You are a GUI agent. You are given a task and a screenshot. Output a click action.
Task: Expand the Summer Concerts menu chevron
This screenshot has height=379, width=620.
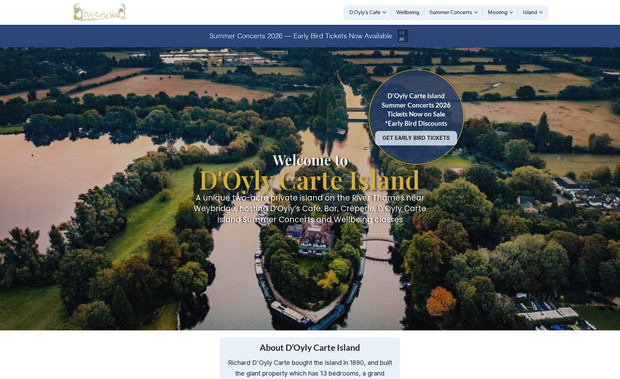tap(476, 13)
